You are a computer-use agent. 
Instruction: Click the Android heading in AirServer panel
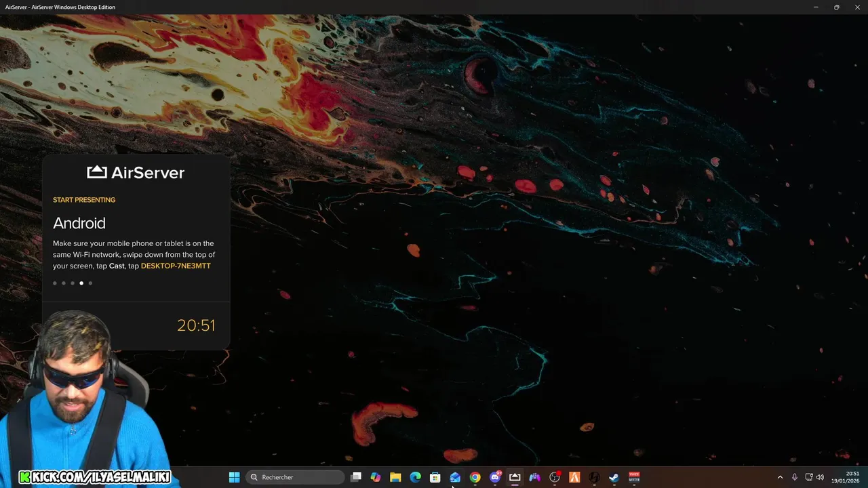(x=79, y=223)
